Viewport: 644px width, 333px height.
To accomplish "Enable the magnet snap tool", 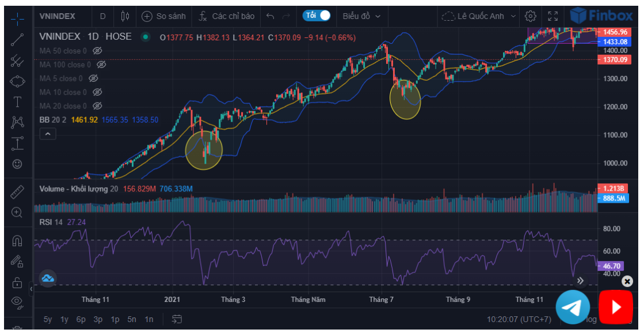I will point(17,241).
